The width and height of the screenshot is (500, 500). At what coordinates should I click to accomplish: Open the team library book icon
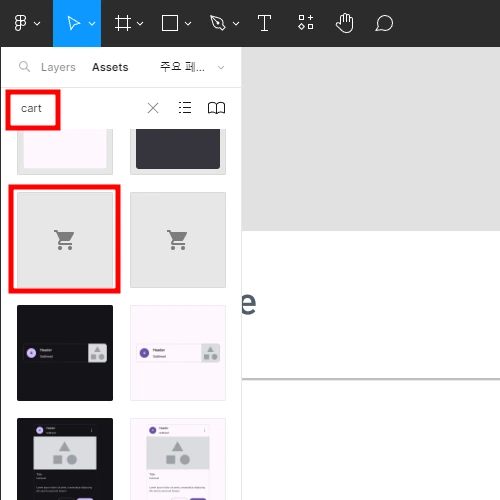[216, 108]
